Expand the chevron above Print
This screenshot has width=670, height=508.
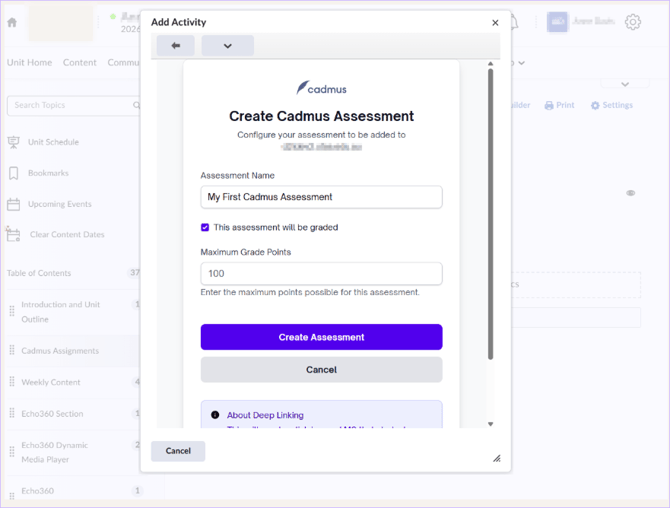(625, 84)
